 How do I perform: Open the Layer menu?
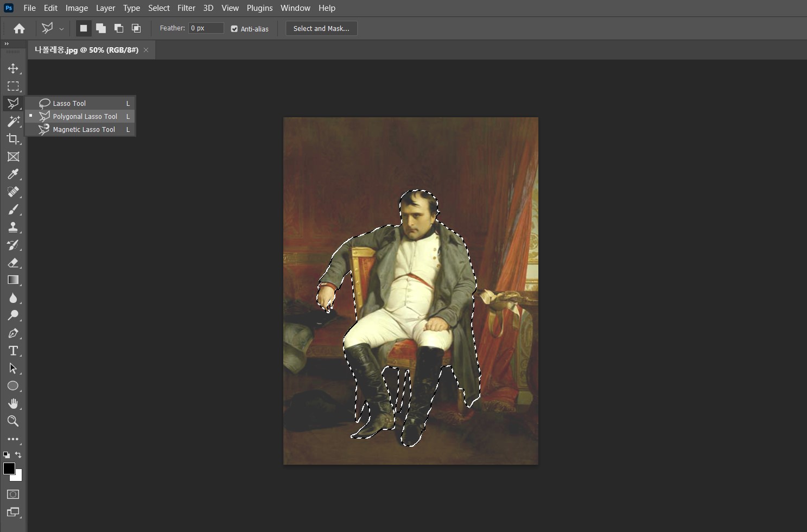(x=105, y=8)
